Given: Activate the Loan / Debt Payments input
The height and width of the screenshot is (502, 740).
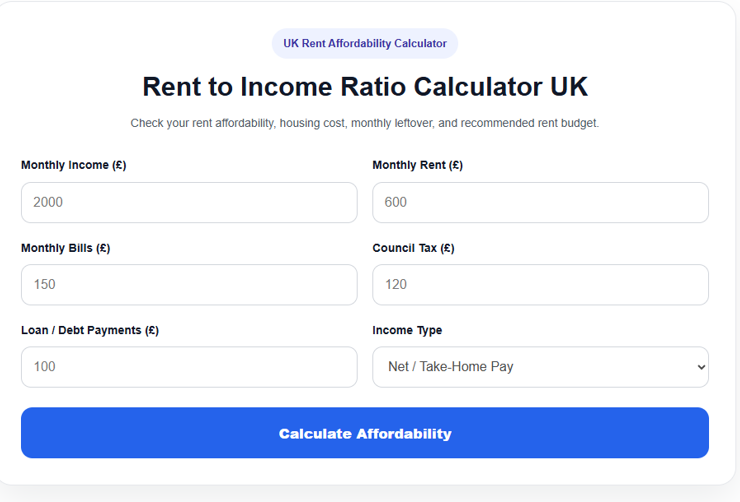Looking at the screenshot, I should coord(189,367).
